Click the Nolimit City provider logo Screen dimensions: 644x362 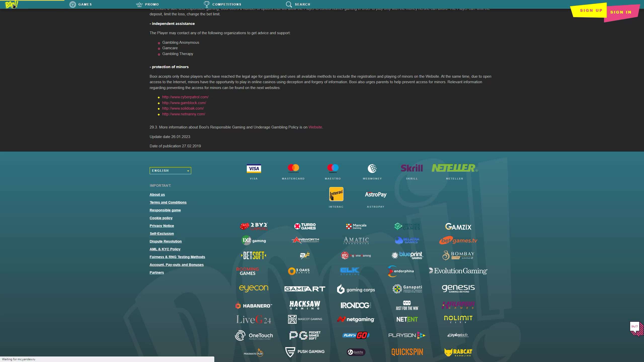[x=458, y=320]
